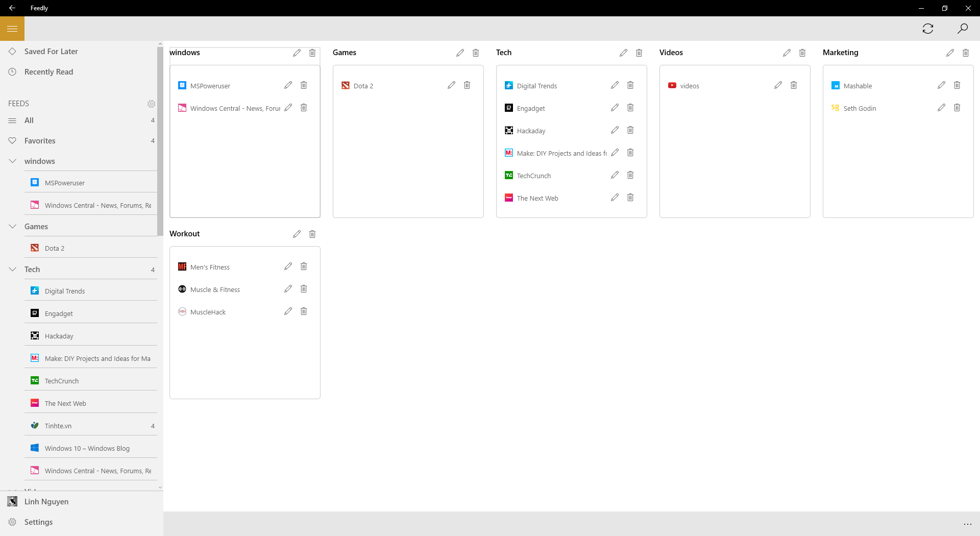Go back using the back arrow
The width and height of the screenshot is (980, 536).
[x=12, y=8]
